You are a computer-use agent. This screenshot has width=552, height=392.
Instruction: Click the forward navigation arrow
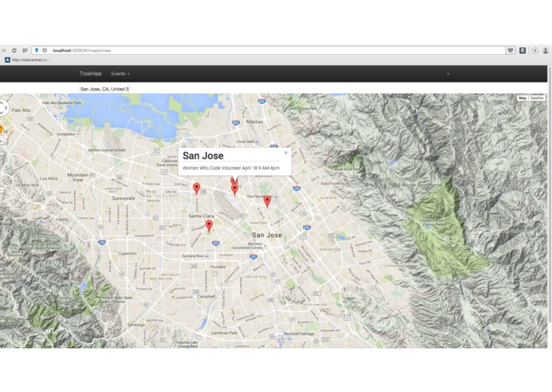point(3,51)
